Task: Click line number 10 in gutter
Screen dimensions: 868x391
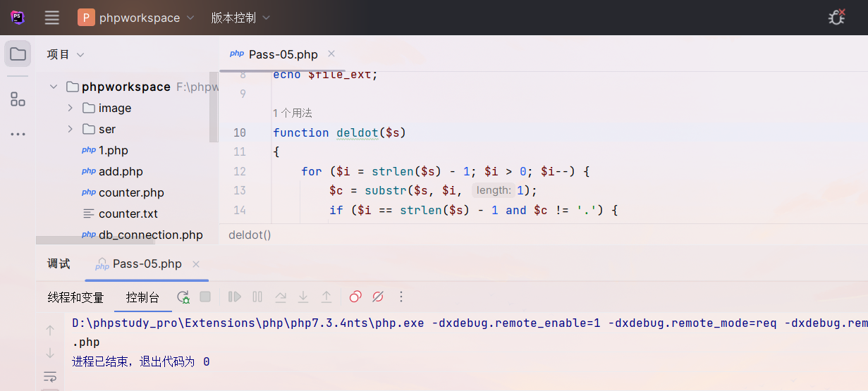Action: click(239, 132)
